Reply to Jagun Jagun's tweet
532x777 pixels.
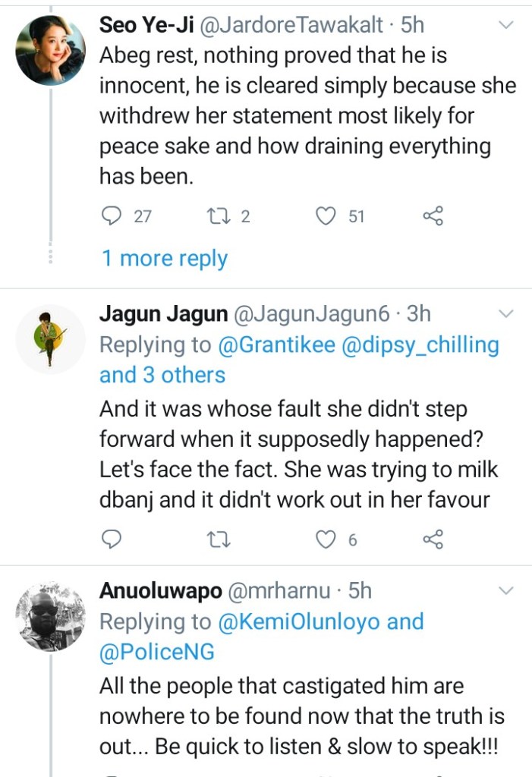click(x=112, y=539)
